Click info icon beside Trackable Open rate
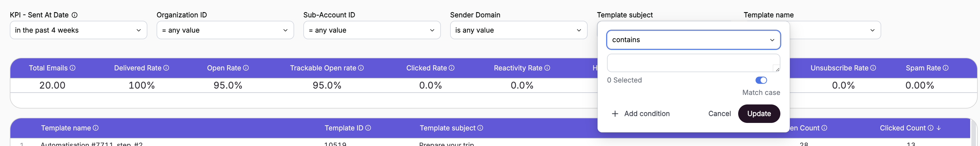This screenshot has width=980, height=146. tap(361, 68)
